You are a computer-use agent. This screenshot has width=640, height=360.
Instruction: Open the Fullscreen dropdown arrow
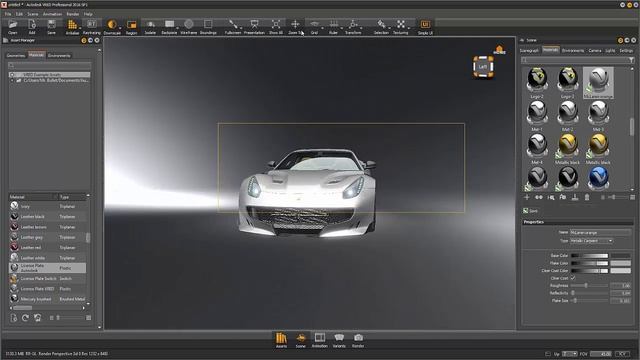[241, 28]
